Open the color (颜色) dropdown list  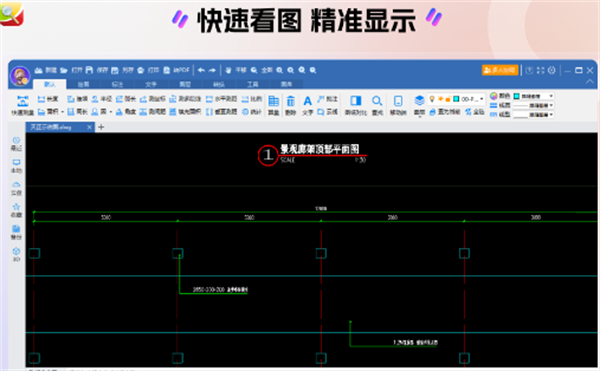(x=533, y=96)
